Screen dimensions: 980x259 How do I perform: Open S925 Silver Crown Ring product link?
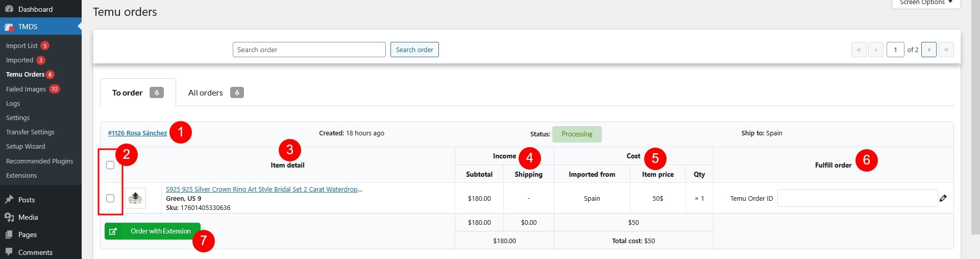[x=264, y=189]
